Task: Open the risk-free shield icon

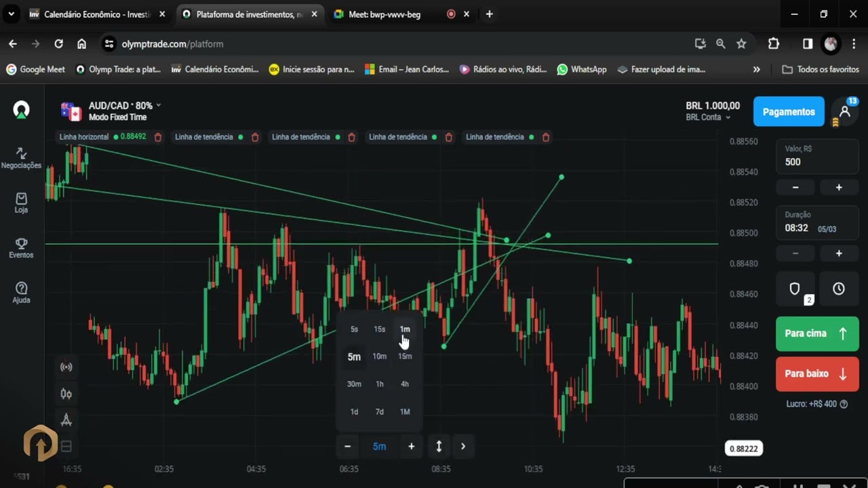Action: pos(795,289)
